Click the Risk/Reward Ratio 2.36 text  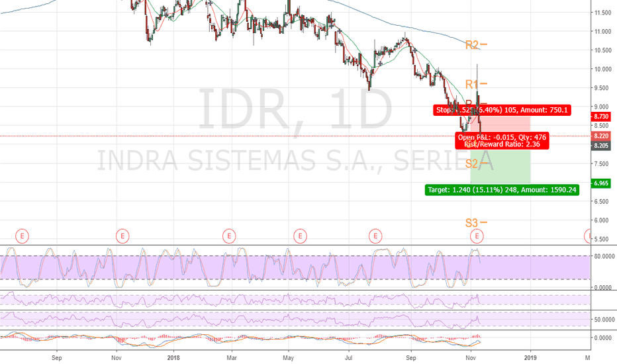[502, 144]
